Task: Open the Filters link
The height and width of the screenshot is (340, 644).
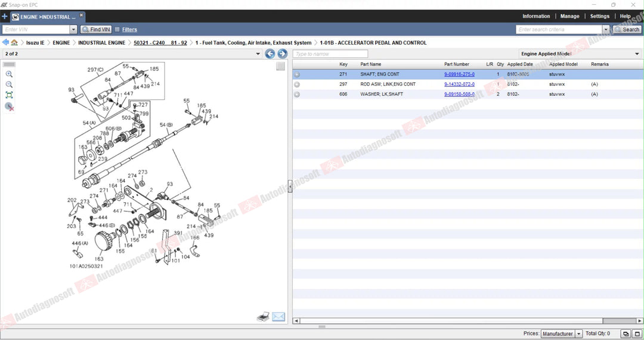Action: coord(129,30)
